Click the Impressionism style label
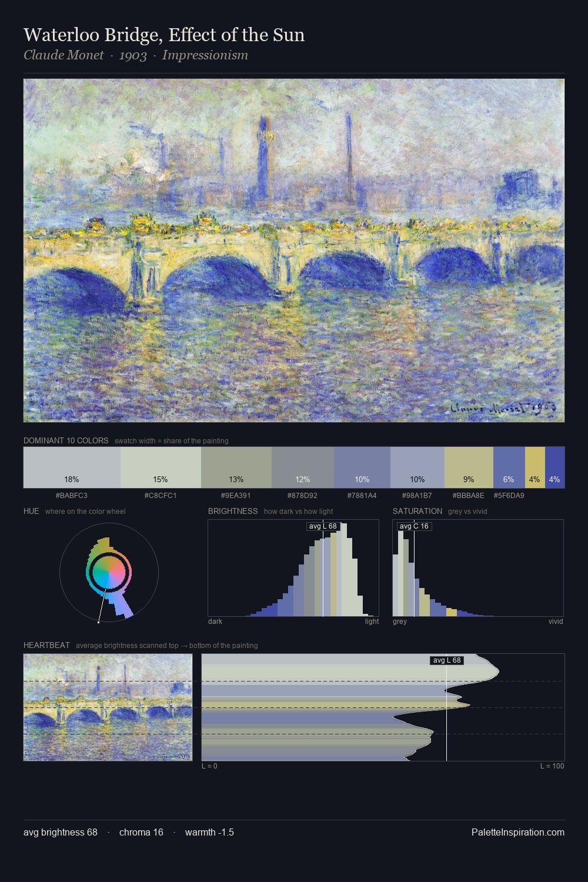 click(x=205, y=55)
